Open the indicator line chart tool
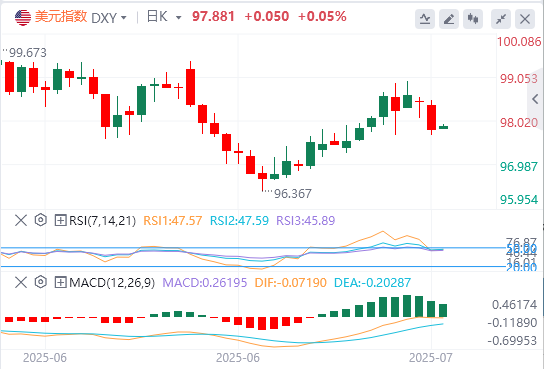 425,19
